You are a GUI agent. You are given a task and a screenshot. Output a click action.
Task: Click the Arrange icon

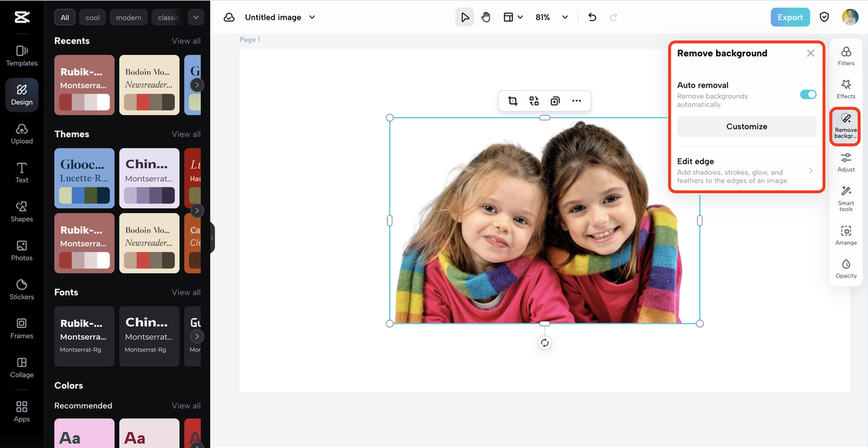(846, 235)
